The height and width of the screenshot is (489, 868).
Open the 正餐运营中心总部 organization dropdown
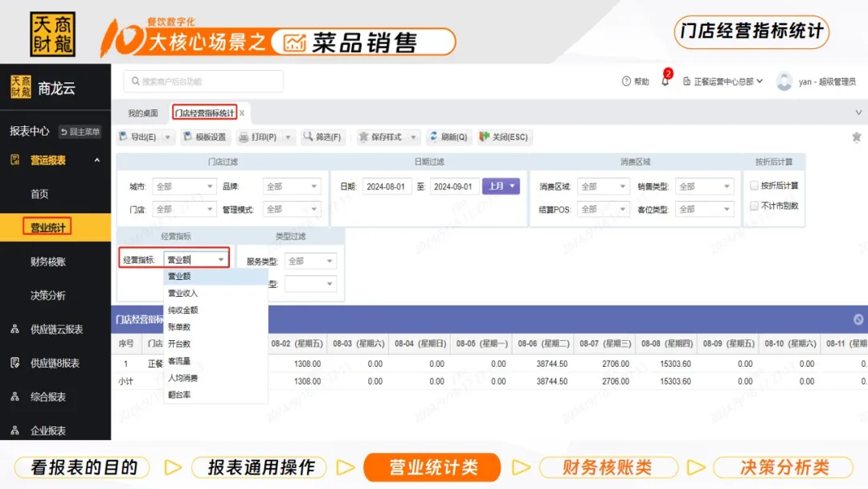pos(723,81)
